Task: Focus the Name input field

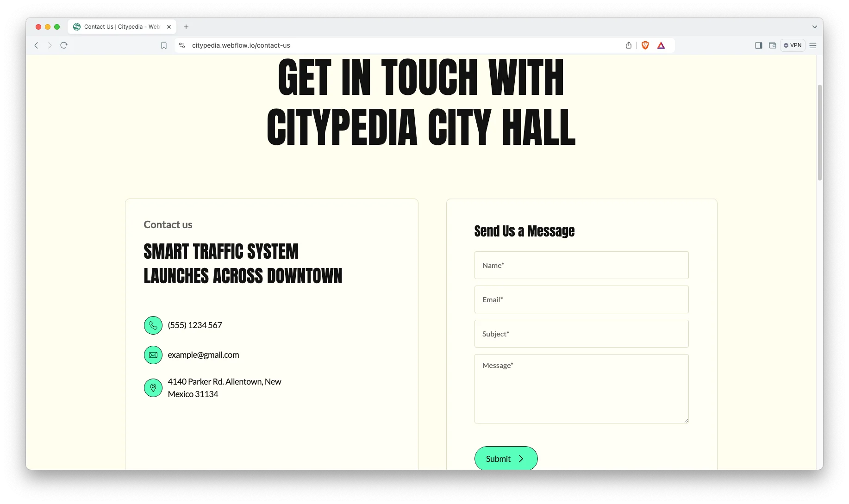Action: [x=581, y=265]
